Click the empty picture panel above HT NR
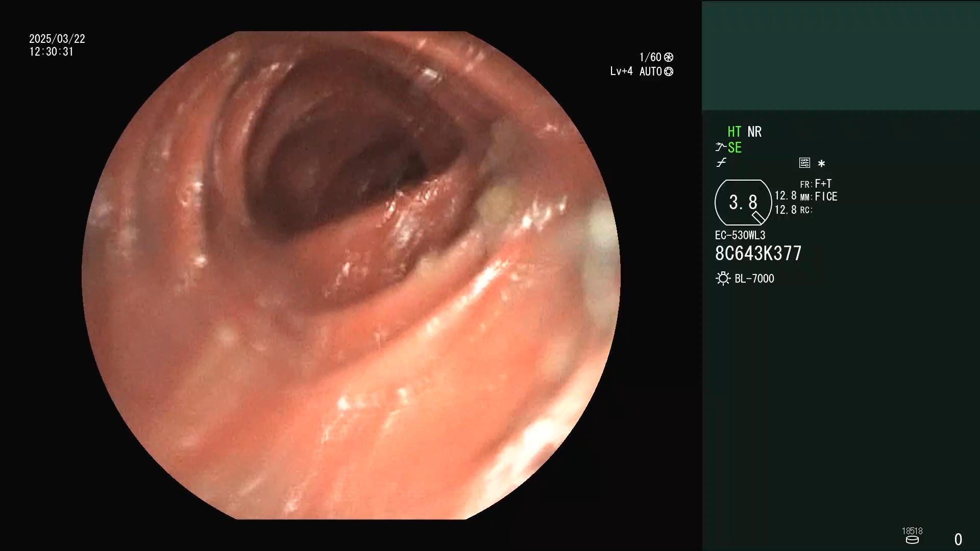This screenshot has width=980, height=551. (841, 56)
